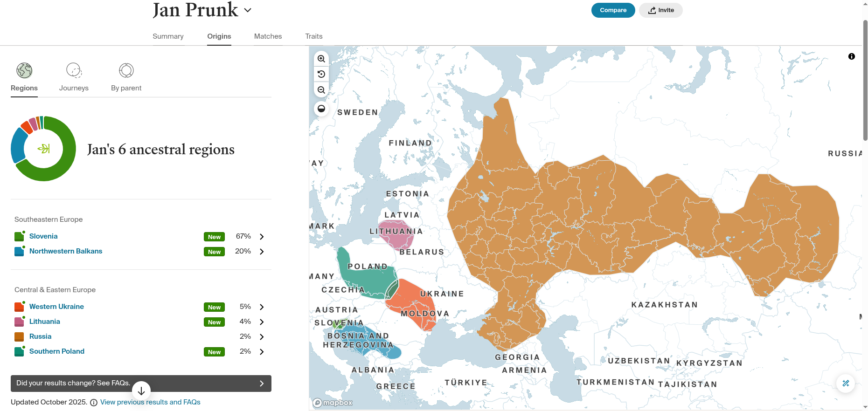Expand the Western Ukraine chevron
Image resolution: width=868 pixels, height=411 pixels.
pyautogui.click(x=262, y=307)
